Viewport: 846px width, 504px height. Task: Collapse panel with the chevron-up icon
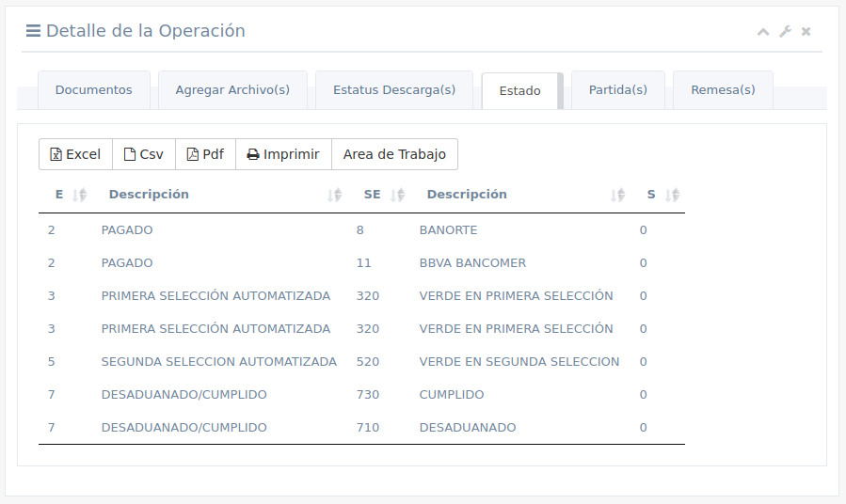[763, 32]
